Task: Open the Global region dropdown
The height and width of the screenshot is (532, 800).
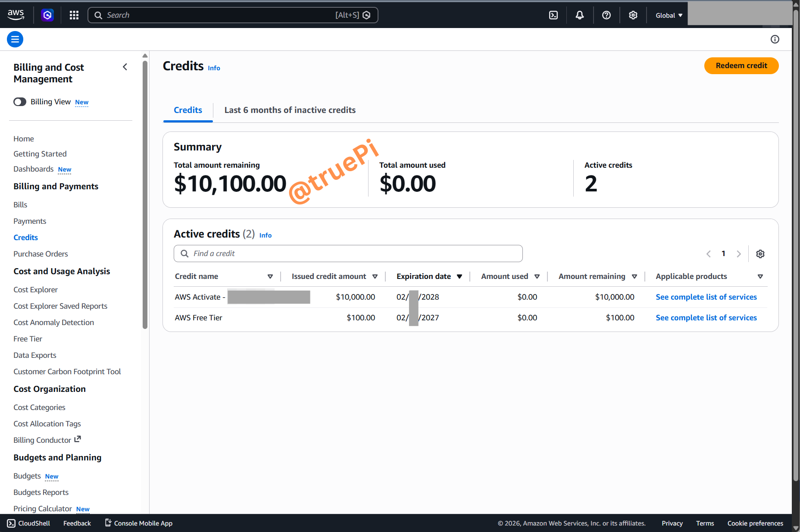Action: click(669, 15)
